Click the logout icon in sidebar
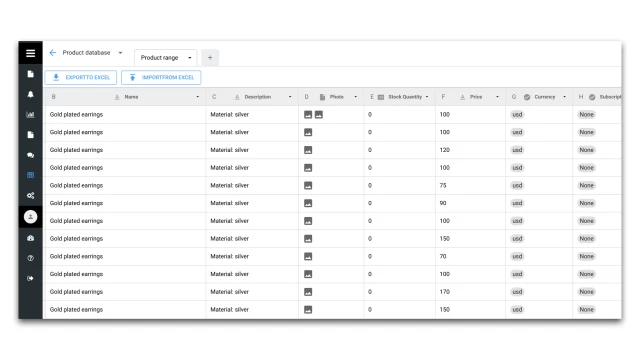Viewport: 640px width, 360px height. coord(30,278)
